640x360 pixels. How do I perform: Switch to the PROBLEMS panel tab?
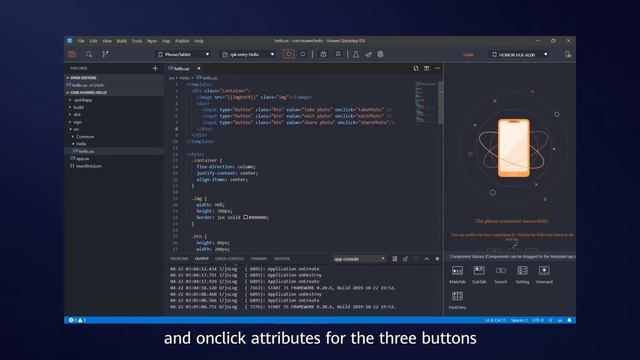[x=179, y=259]
